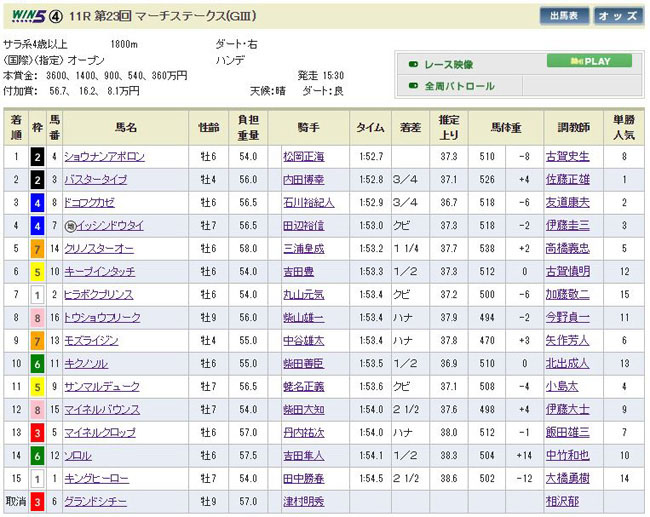The image size is (650, 517).
Task: Click trainer 大橋勇樹 link
Action: pos(567,477)
